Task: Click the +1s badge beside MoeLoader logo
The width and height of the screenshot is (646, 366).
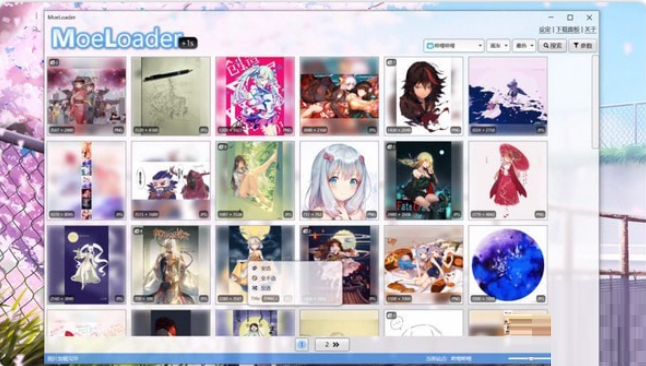Action: (x=188, y=43)
